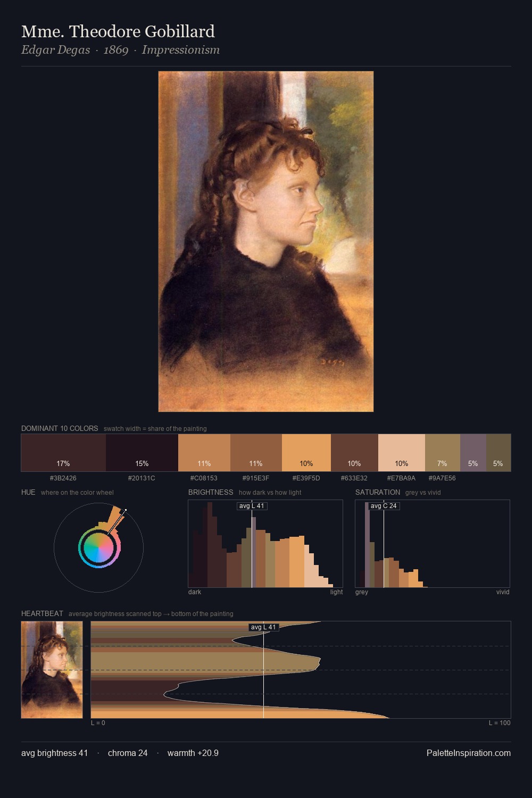Click the greyish-purple 5% swatch
The width and height of the screenshot is (532, 798).
pyautogui.click(x=473, y=453)
